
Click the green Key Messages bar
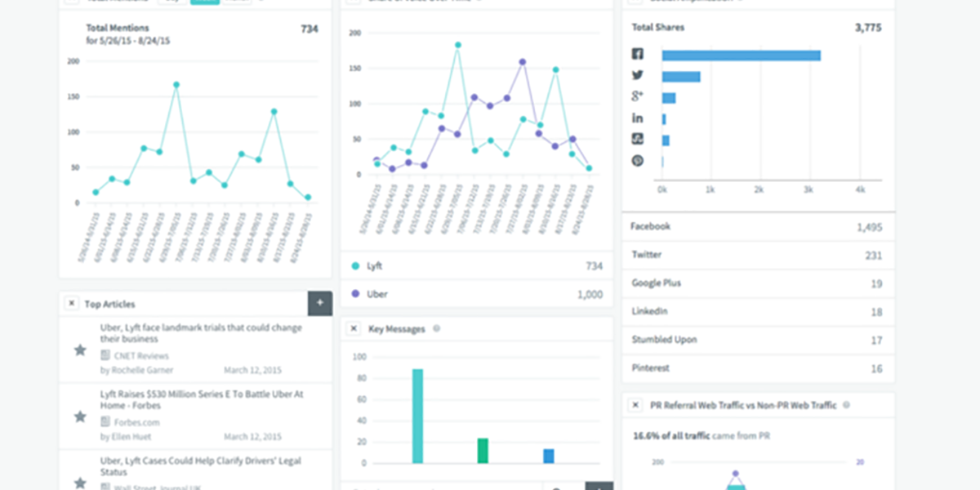click(483, 451)
